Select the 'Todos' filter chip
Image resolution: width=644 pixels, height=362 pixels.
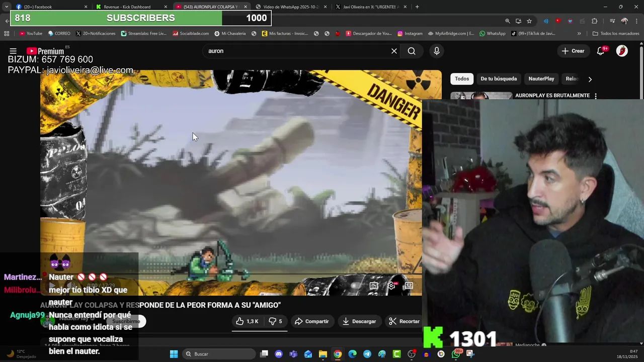click(x=462, y=79)
